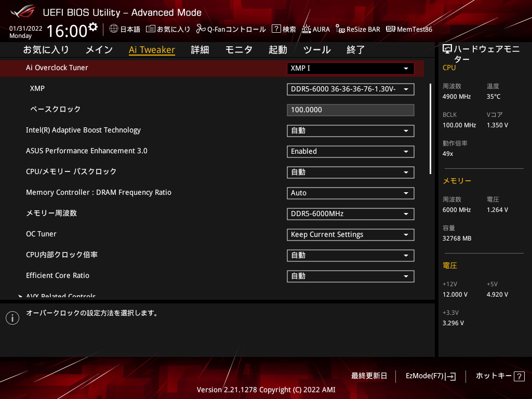Open the 起動 tab
The height and width of the screenshot is (399, 532).
(278, 50)
